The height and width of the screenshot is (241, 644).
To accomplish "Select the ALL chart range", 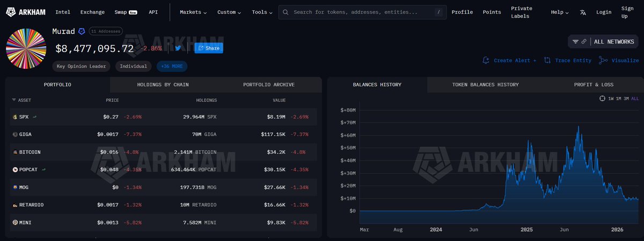I will (x=635, y=99).
